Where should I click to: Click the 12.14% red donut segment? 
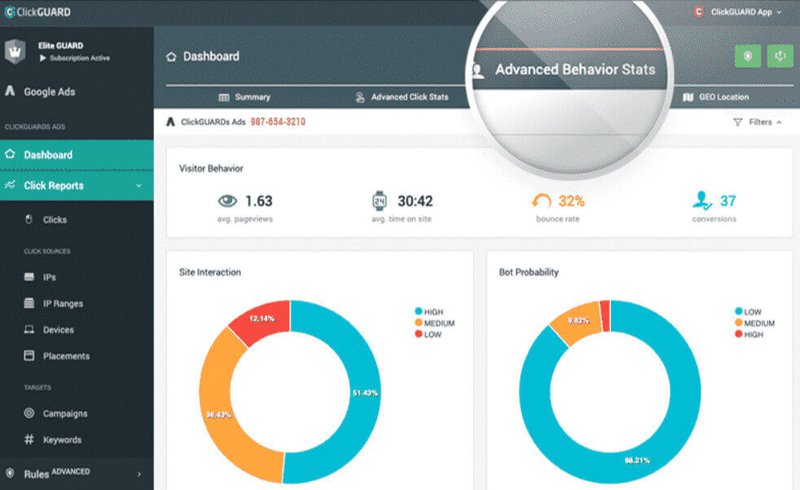tap(263, 318)
